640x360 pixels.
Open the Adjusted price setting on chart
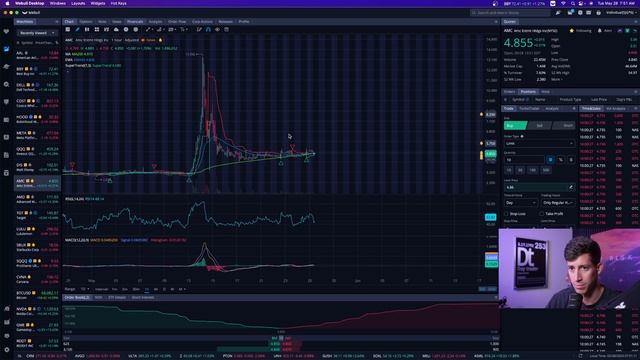click(x=131, y=40)
